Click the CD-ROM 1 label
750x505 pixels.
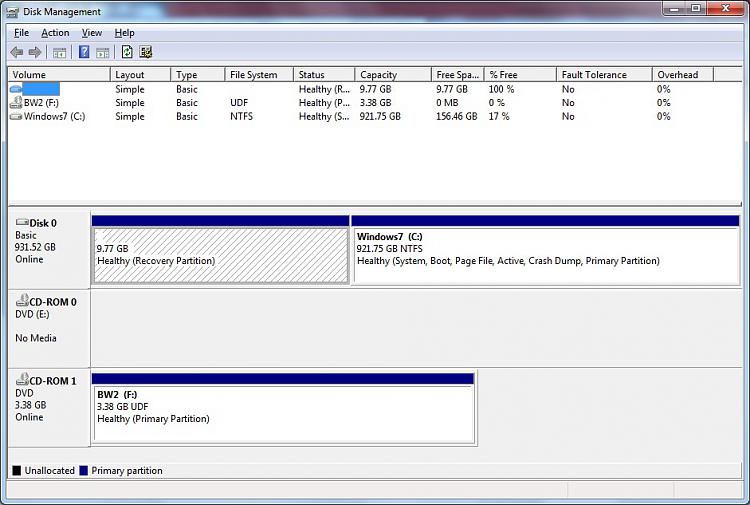(53, 381)
